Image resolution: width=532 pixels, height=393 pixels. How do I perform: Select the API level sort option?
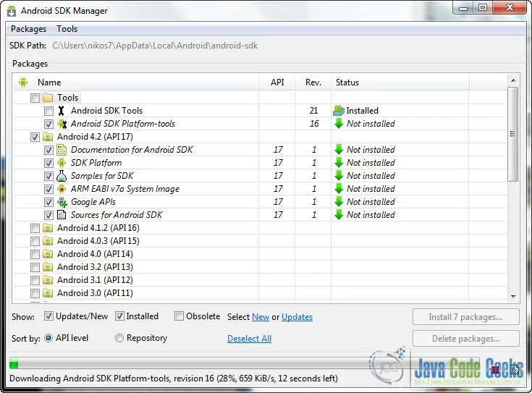48,338
